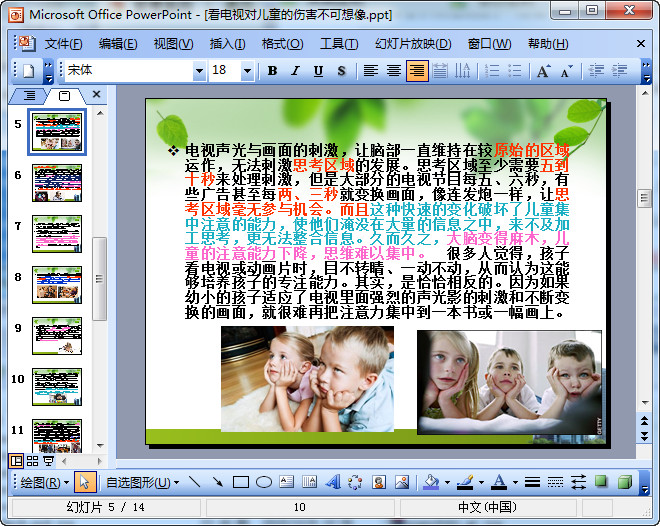Select slide 9 thumbnail
The width and height of the screenshot is (660, 526).
[57, 336]
